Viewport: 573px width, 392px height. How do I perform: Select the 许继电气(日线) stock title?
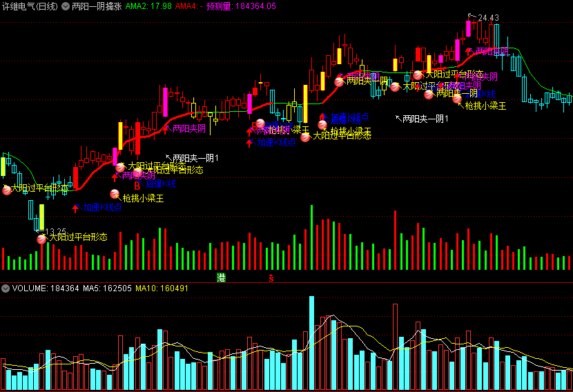click(x=30, y=6)
